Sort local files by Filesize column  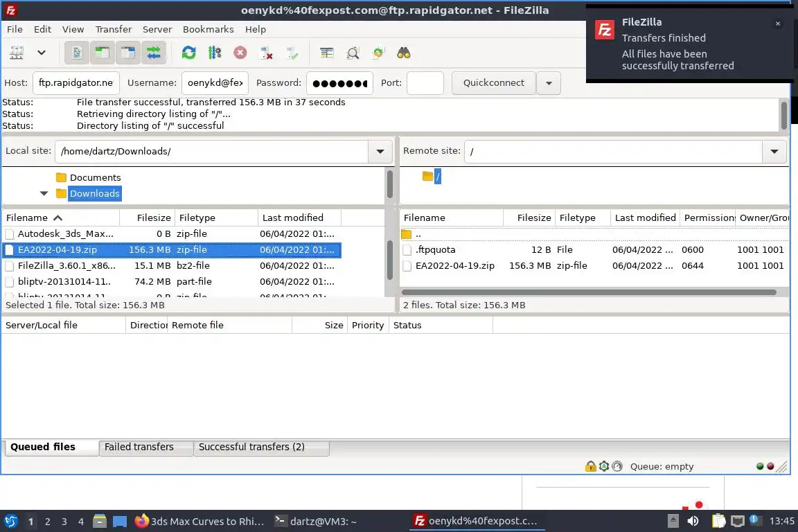[148, 218]
